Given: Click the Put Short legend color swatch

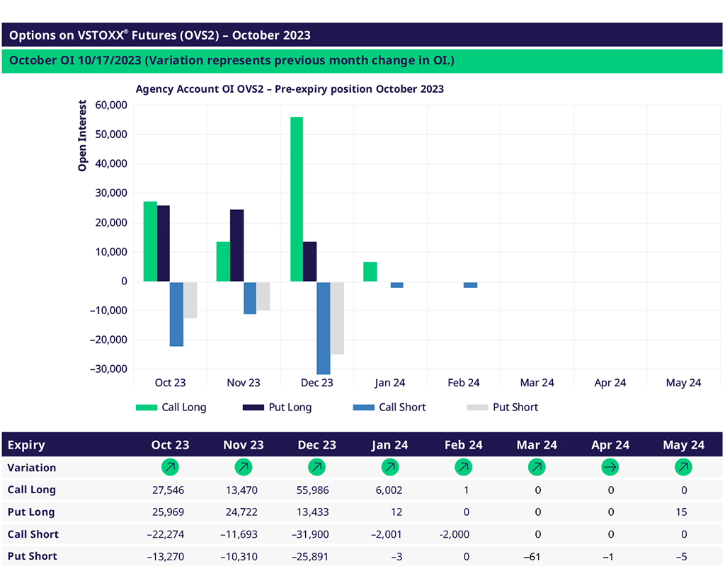Looking at the screenshot, I should pyautogui.click(x=477, y=408).
